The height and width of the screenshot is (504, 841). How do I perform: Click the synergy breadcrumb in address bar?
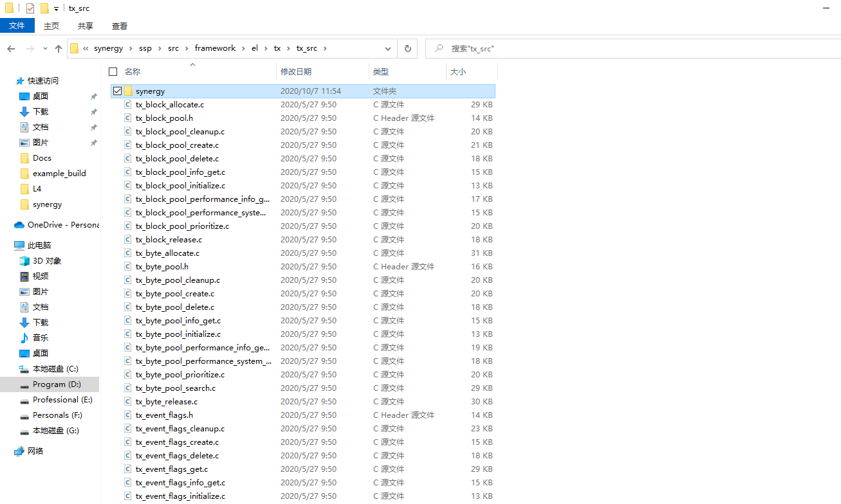pos(107,48)
